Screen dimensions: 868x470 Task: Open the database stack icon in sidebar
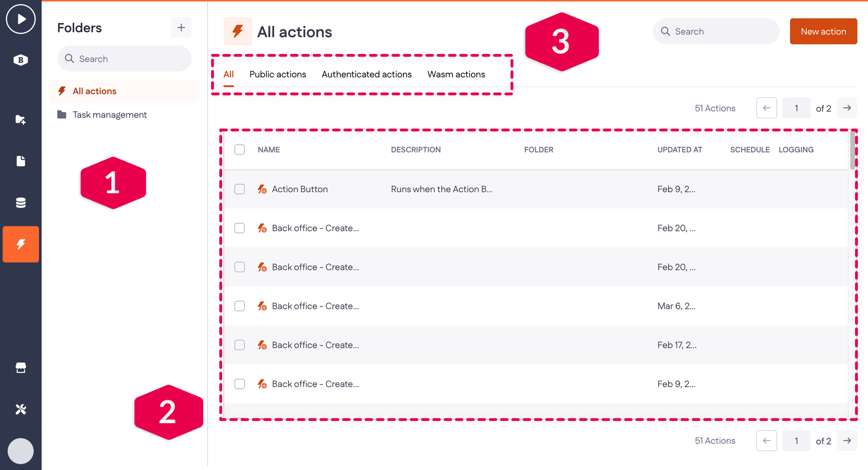point(20,203)
